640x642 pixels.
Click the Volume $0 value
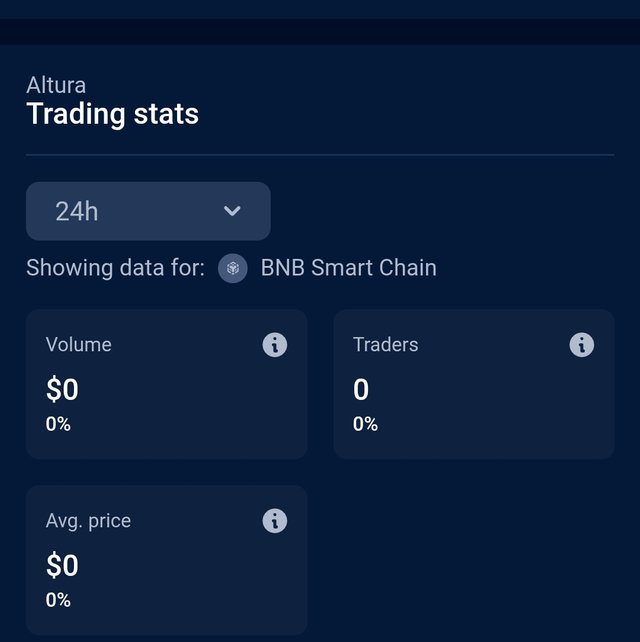coord(62,389)
